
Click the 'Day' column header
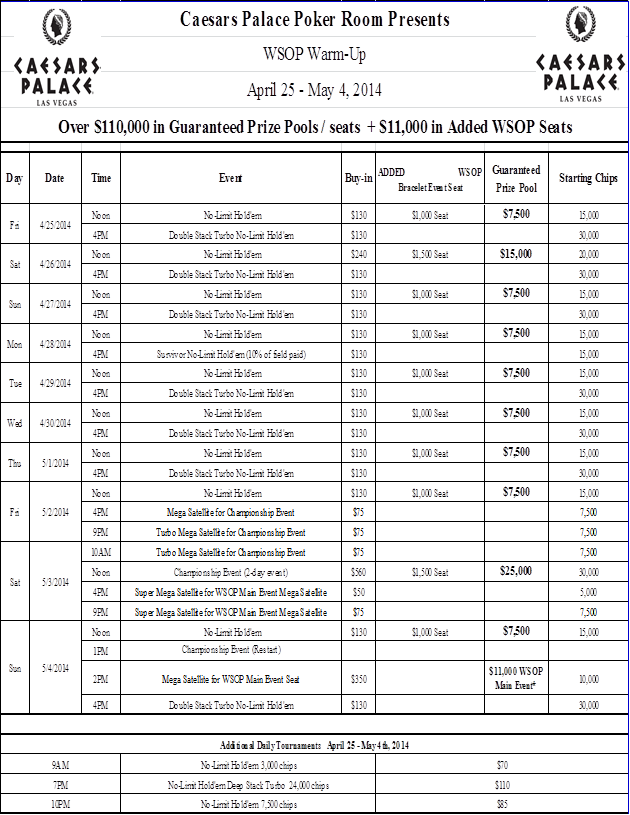click(x=15, y=178)
